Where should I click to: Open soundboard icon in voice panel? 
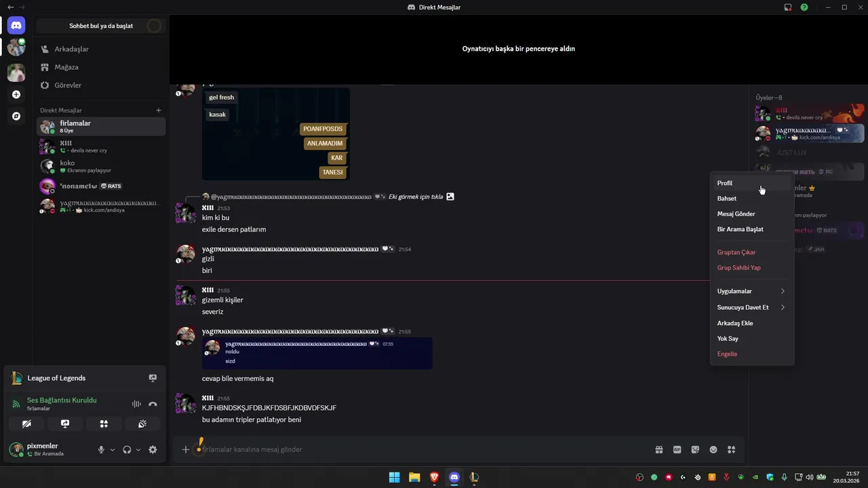[x=142, y=424]
